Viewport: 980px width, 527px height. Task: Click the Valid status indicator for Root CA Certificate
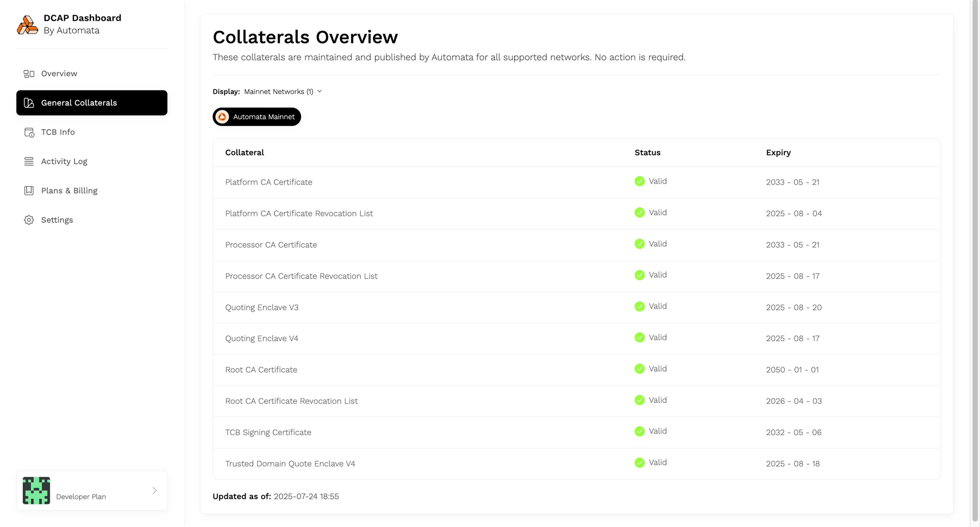(639, 369)
